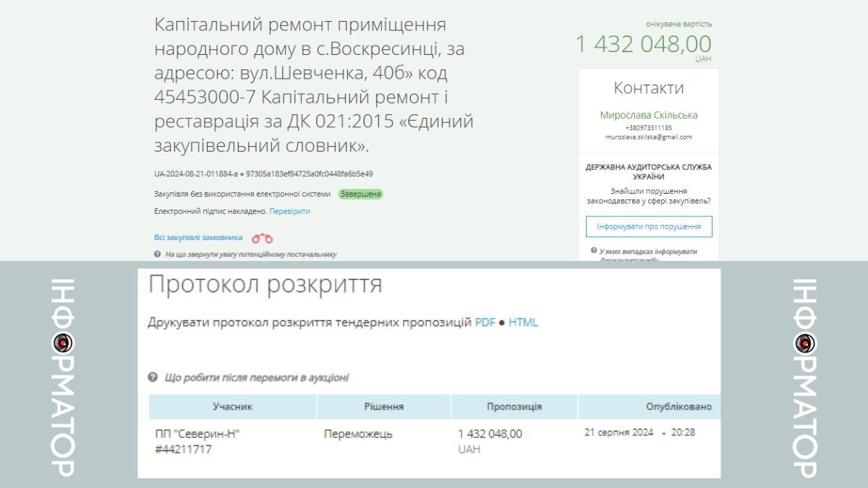Click the 'Інформувати про порушення' button
The image size is (868, 488).
click(x=650, y=226)
